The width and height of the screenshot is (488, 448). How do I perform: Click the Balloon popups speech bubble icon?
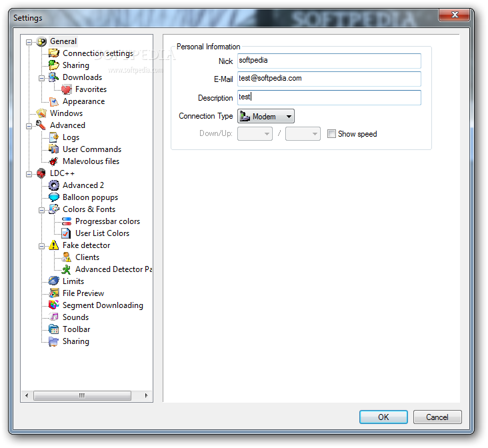[54, 197]
